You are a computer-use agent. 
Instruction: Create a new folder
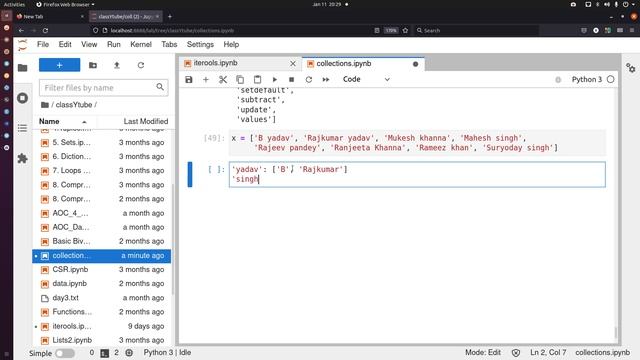point(93,65)
